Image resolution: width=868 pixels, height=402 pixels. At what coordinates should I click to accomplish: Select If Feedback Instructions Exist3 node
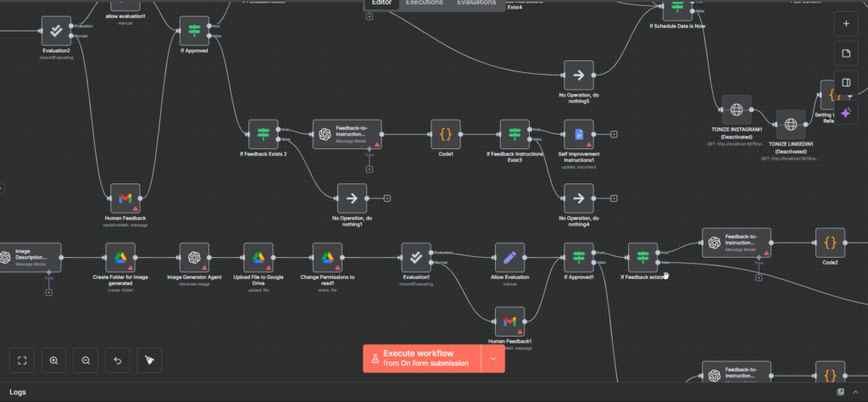pyautogui.click(x=515, y=135)
